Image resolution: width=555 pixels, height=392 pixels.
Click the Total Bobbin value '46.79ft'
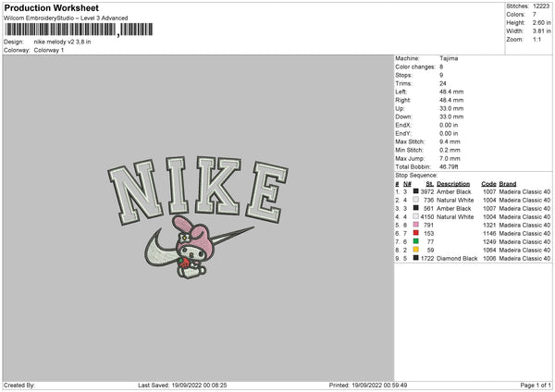click(x=449, y=167)
